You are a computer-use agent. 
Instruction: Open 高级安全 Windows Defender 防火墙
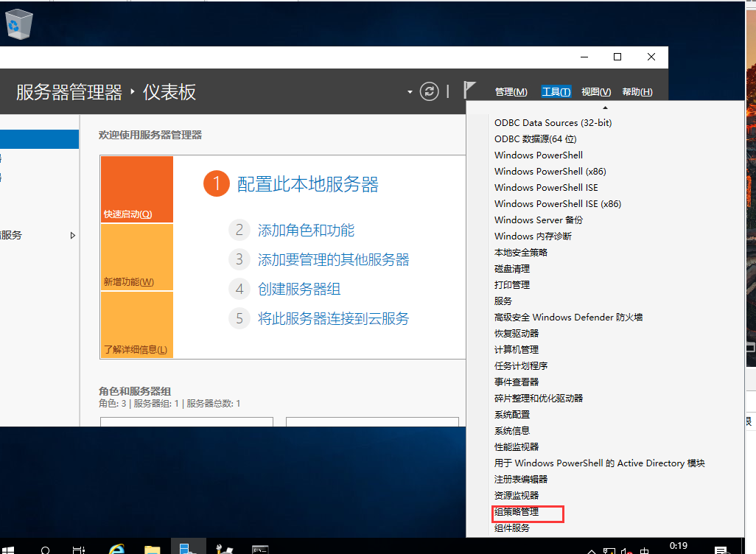click(568, 317)
